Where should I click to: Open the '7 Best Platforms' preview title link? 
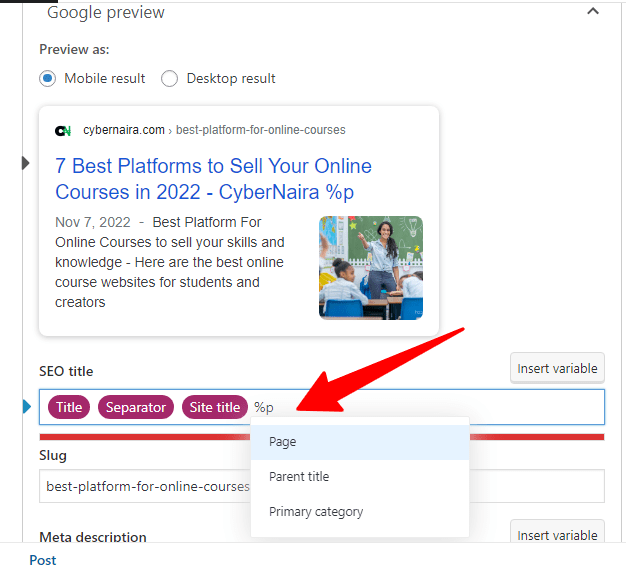(x=213, y=179)
